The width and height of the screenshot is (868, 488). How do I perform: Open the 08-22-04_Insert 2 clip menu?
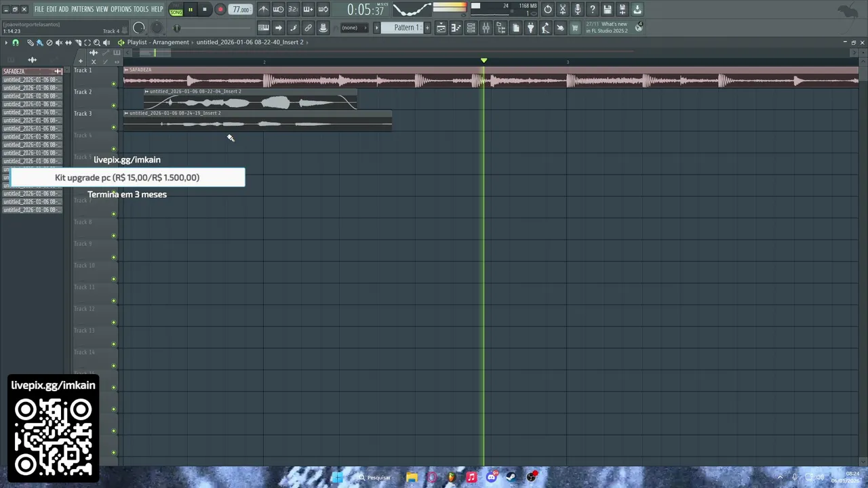tap(146, 91)
